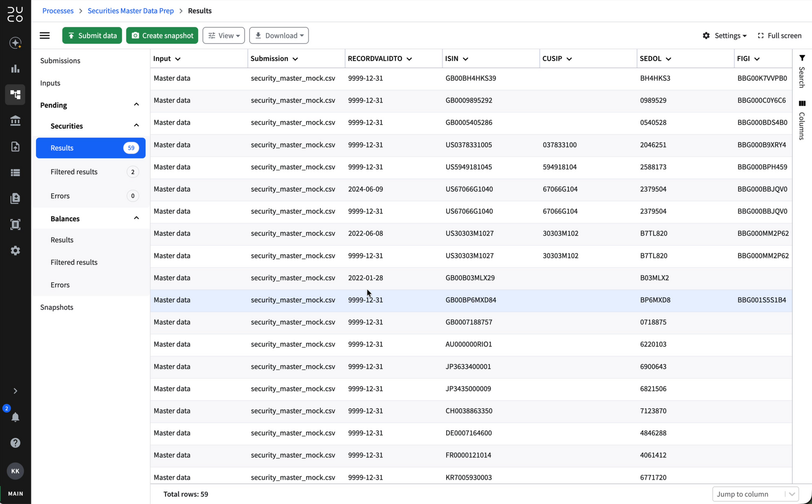
Task: Open the KK user avatar
Action: click(15, 471)
